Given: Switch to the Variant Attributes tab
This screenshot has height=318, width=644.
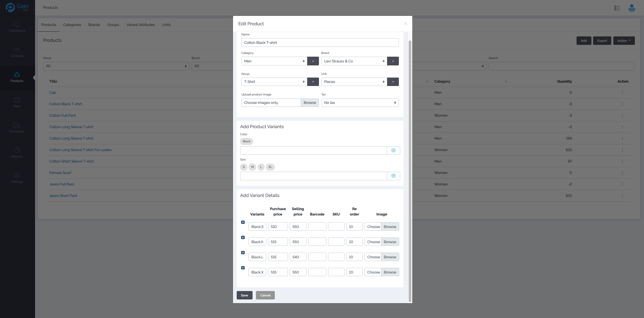Looking at the screenshot, I should pos(141,25).
